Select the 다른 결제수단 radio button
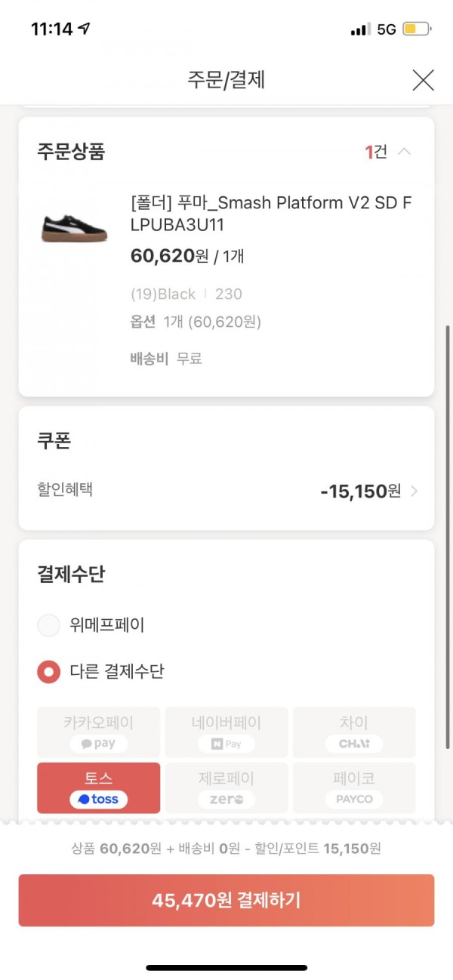 [48, 671]
